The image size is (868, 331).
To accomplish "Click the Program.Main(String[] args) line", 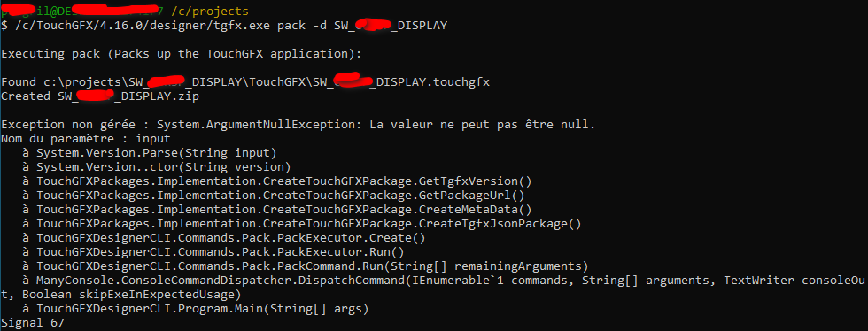I will pos(196,309).
